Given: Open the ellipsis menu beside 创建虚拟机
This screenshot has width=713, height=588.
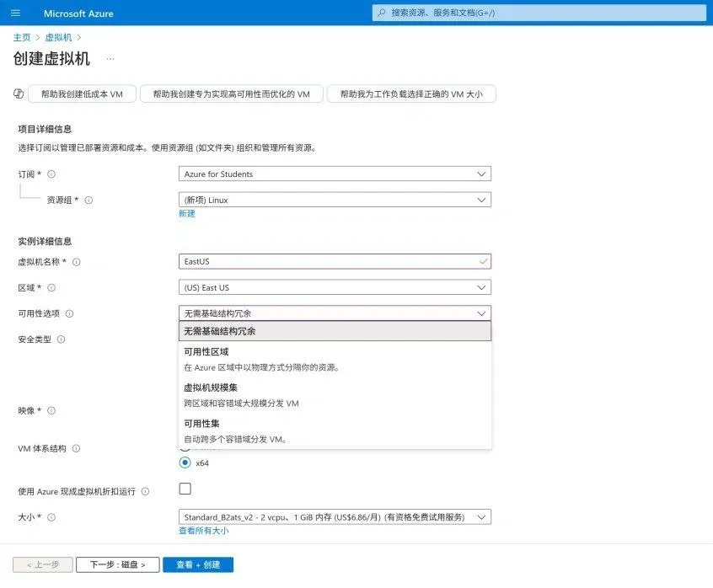Looking at the screenshot, I should point(110,59).
